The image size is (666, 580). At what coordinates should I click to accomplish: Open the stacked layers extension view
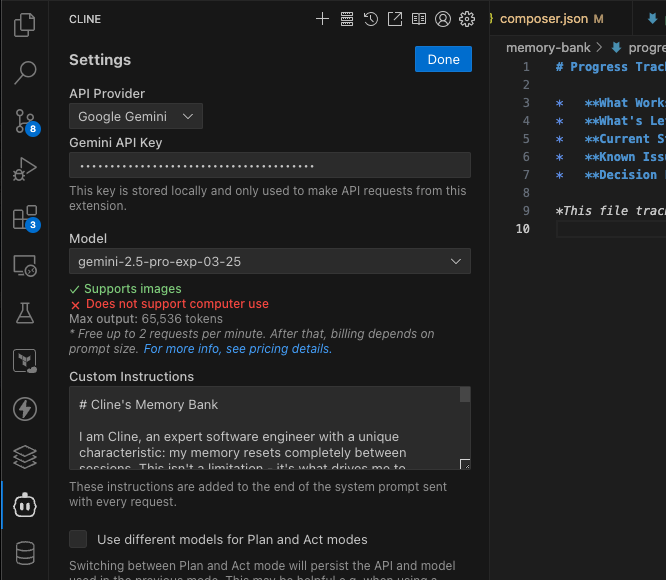click(25, 457)
